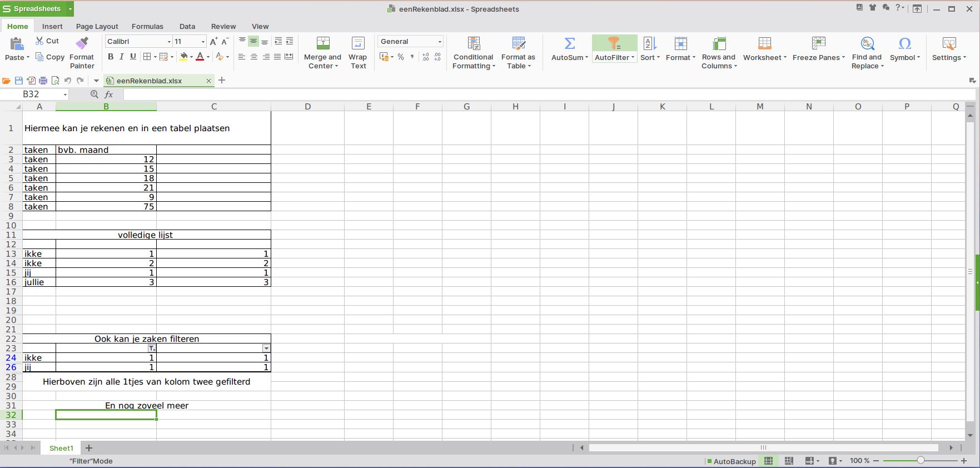980x468 pixels.
Task: Switch to the Data tab
Action: (x=187, y=26)
